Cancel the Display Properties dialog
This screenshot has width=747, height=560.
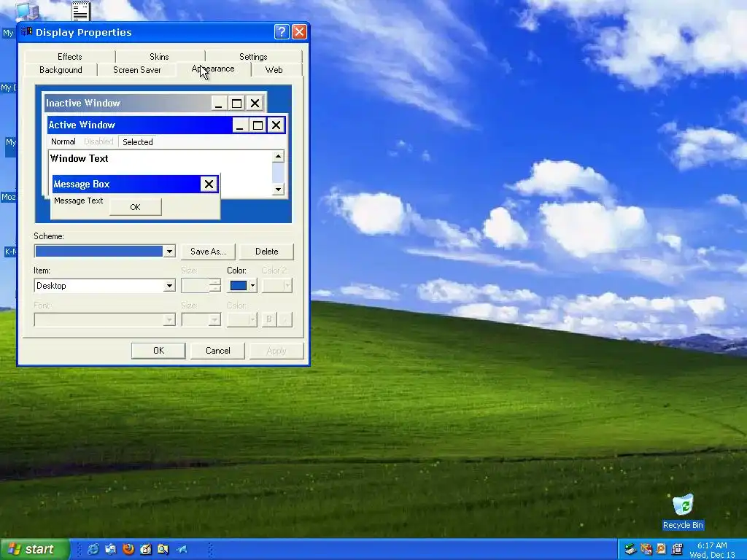[x=217, y=351]
